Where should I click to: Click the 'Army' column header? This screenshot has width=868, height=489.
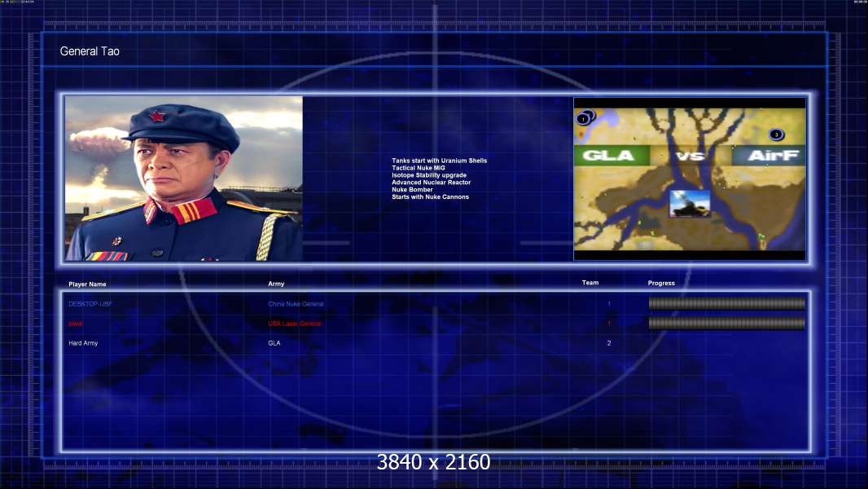pyautogui.click(x=276, y=284)
